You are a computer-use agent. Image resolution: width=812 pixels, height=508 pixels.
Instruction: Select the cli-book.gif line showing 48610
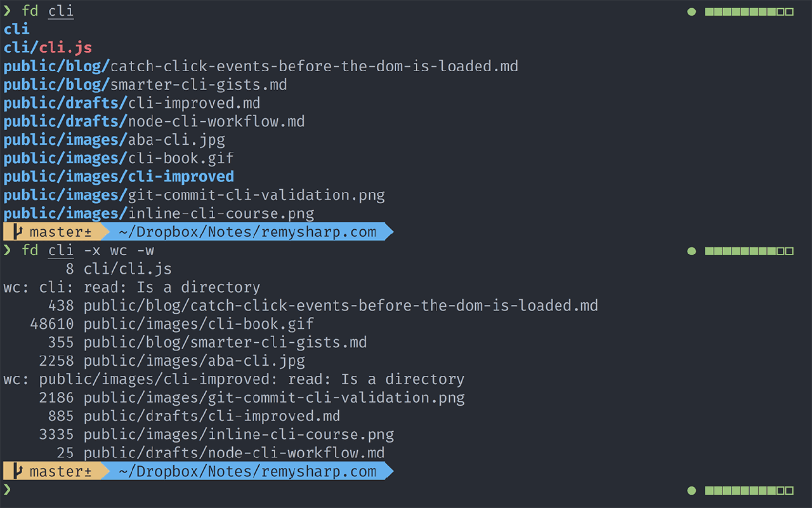tap(171, 324)
